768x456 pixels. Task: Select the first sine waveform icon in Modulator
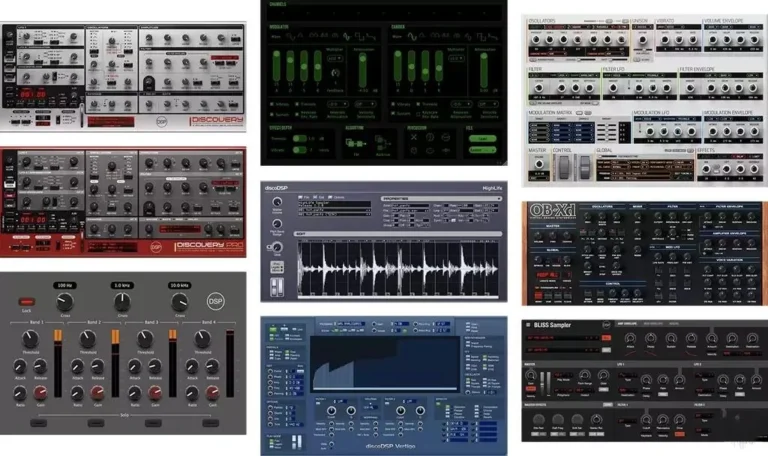pyautogui.click(x=290, y=36)
